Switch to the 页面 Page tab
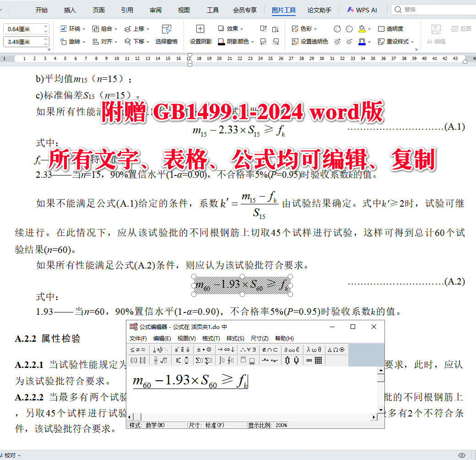 [99, 10]
